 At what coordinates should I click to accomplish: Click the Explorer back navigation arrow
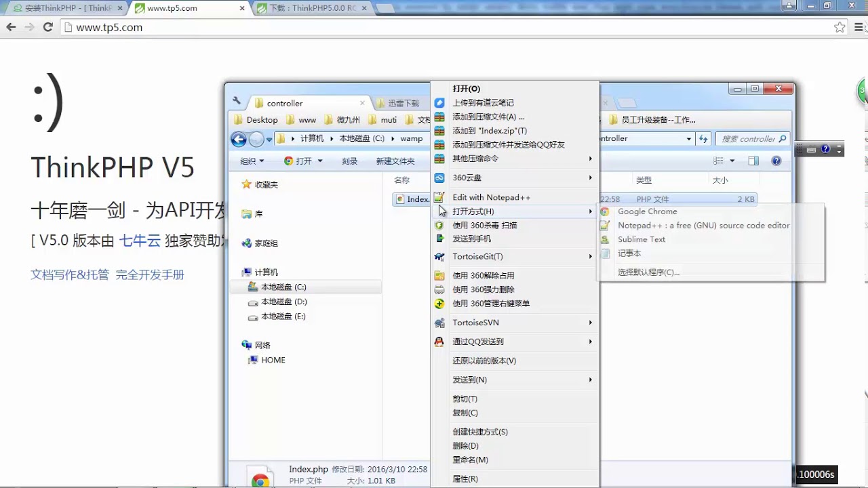(x=239, y=140)
